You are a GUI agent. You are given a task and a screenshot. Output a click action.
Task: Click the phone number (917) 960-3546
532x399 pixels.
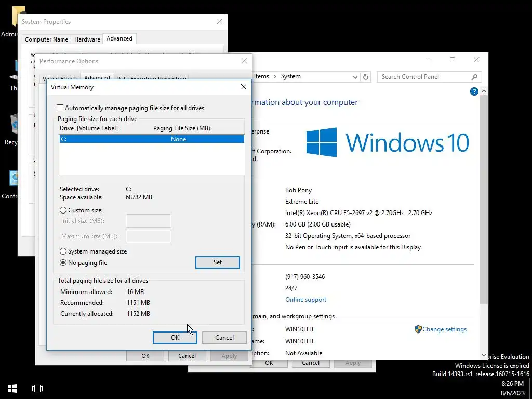305,277
